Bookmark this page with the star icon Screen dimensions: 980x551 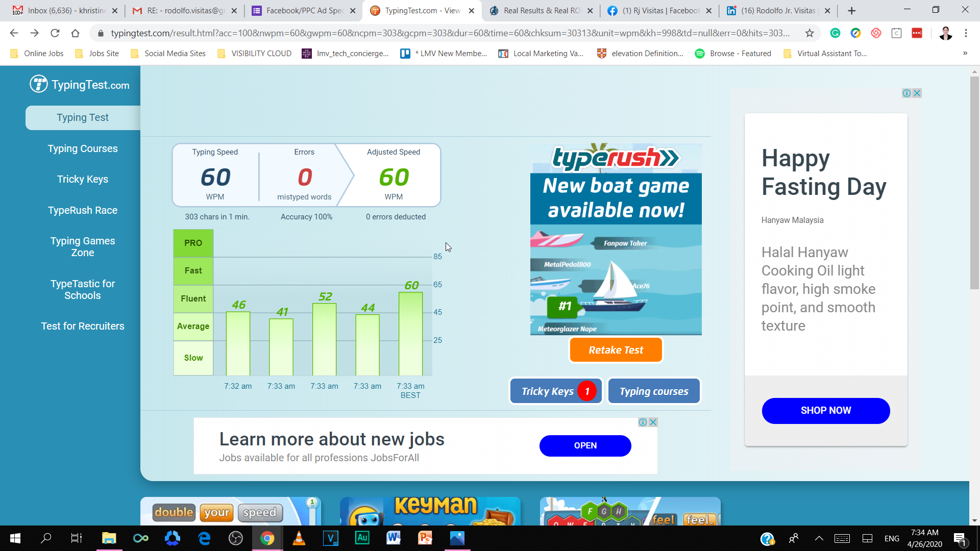810,33
